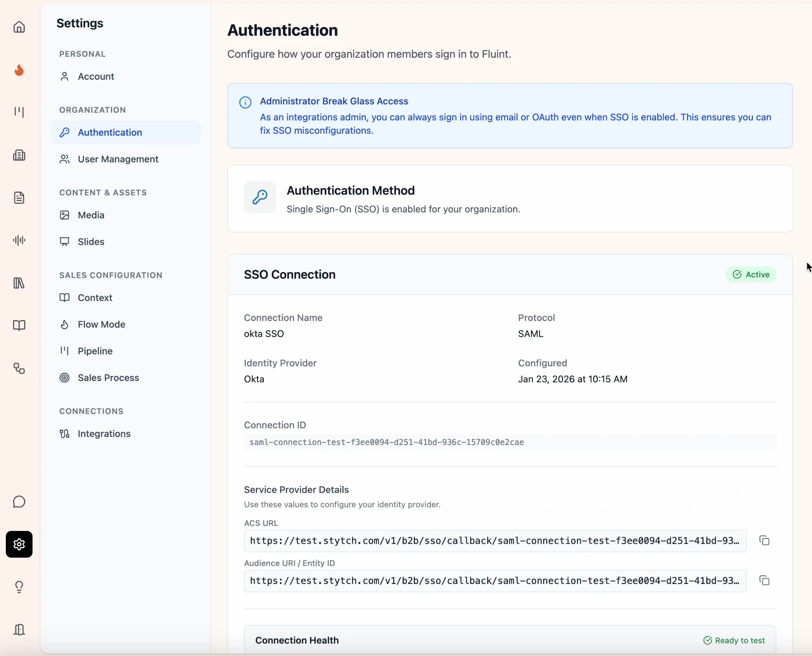Open the Account settings page

(95, 76)
